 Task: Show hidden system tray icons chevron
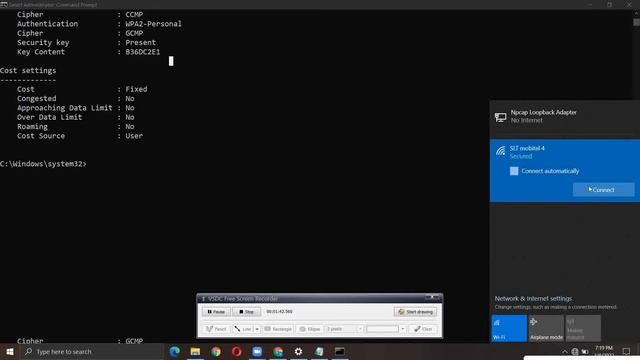pos(565,351)
